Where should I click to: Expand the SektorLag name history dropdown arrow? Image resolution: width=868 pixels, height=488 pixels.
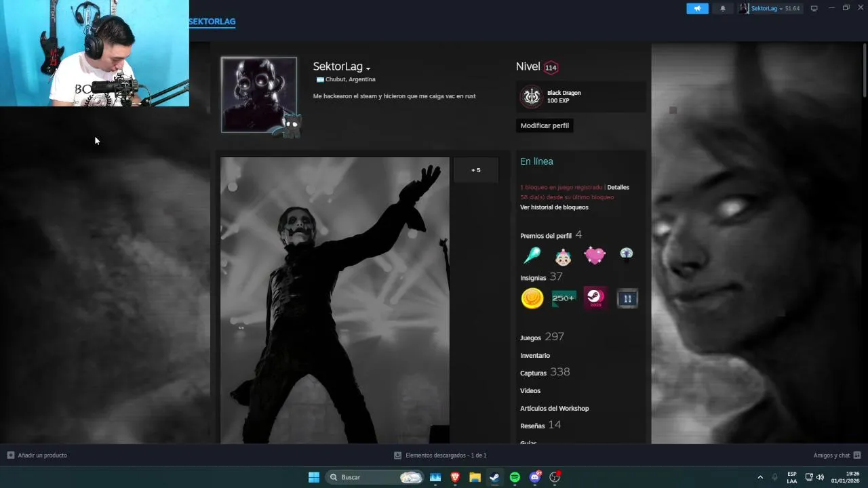tap(368, 68)
